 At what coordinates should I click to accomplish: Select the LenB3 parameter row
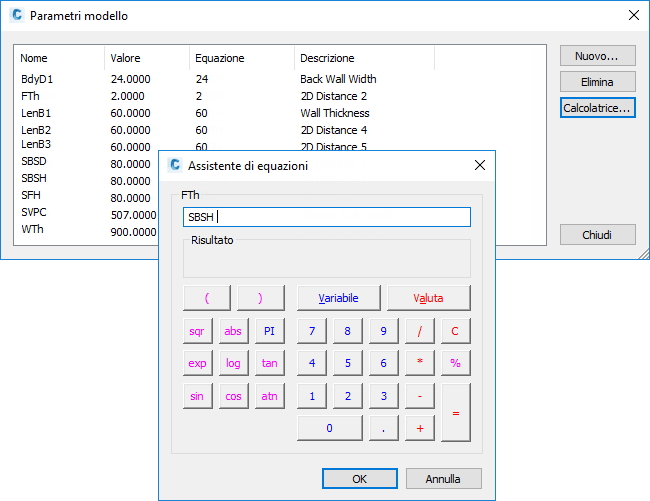[x=36, y=144]
